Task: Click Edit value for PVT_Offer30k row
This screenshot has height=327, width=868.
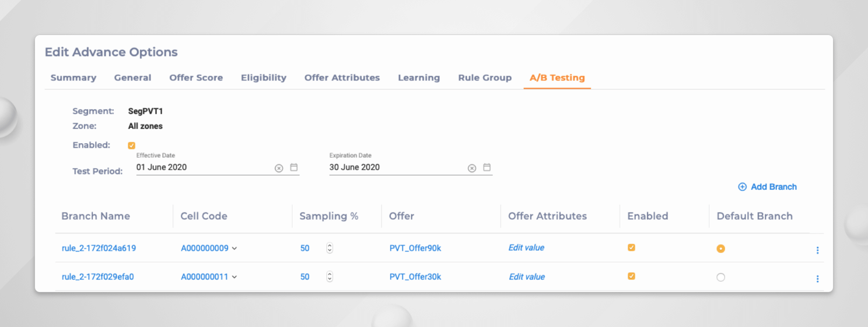Action: click(527, 277)
